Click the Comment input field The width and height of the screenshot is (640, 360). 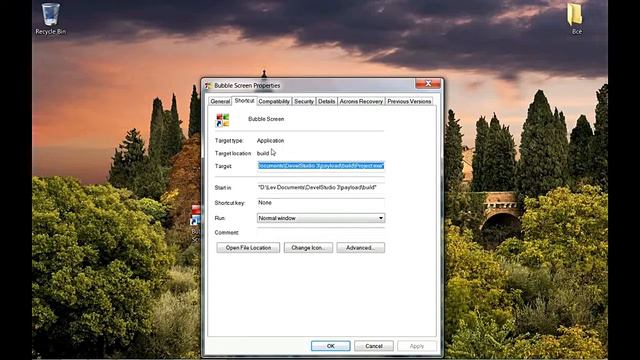click(321, 233)
